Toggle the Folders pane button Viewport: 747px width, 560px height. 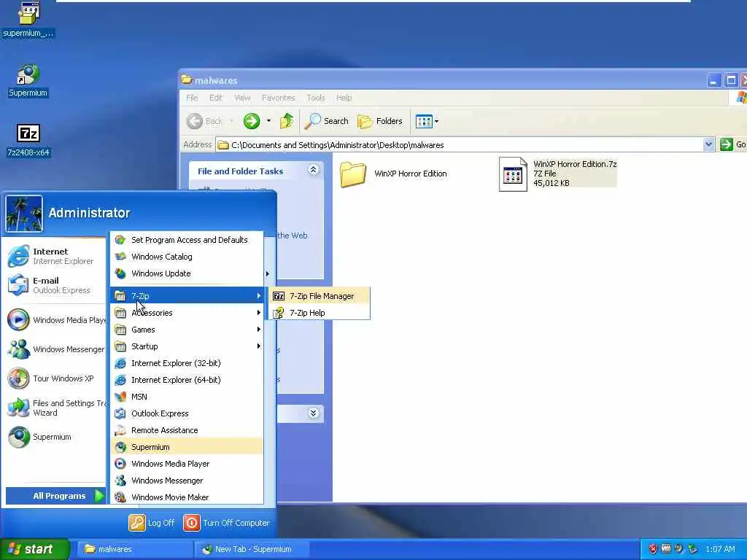[x=379, y=121]
